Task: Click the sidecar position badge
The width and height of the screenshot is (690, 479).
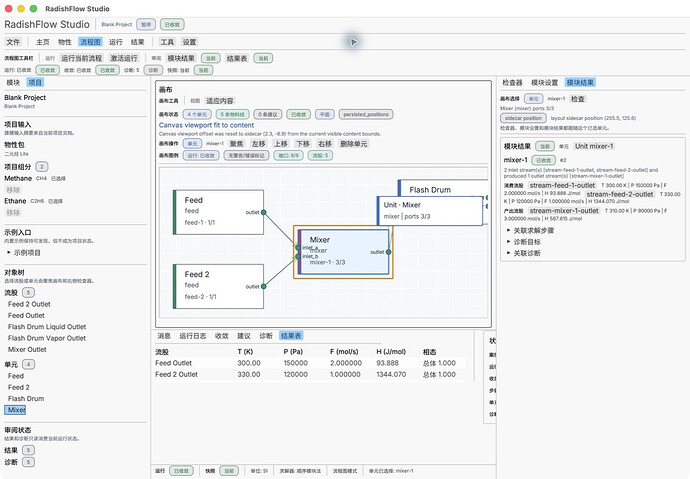Action: point(523,118)
